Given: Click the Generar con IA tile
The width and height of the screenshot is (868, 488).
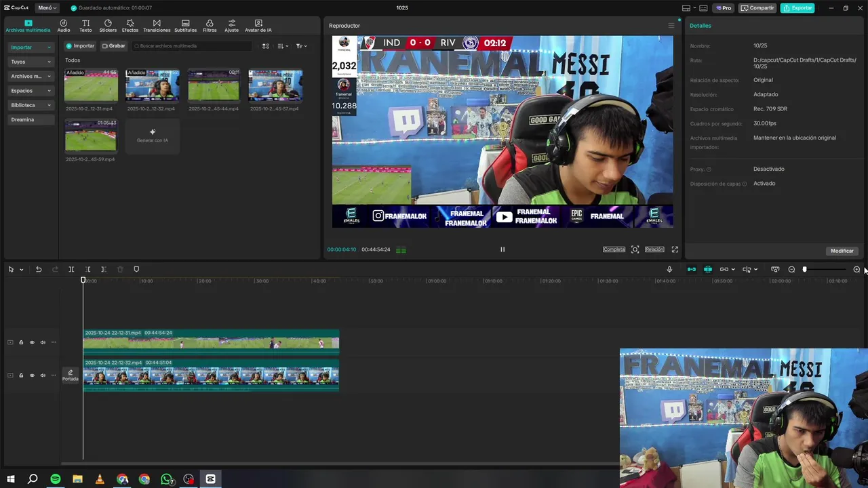Looking at the screenshot, I should pos(153,136).
